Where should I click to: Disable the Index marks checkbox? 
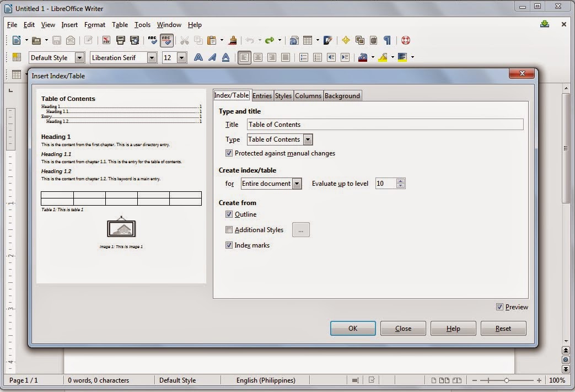(229, 245)
